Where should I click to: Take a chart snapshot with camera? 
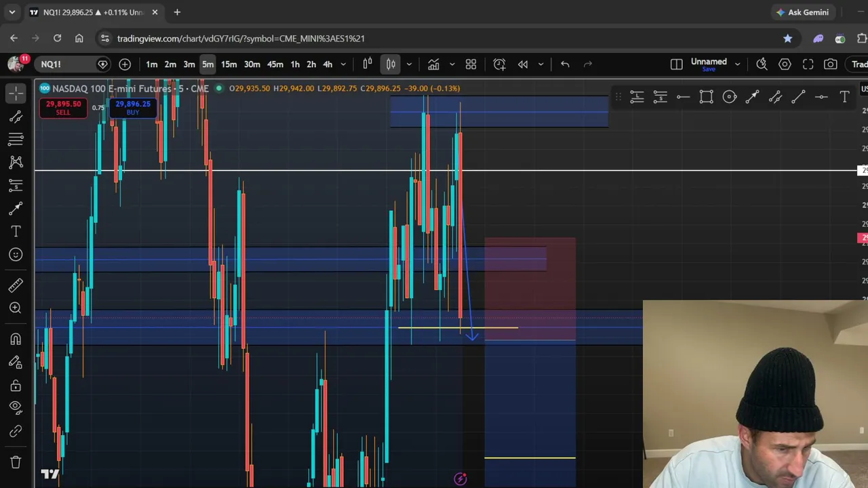831,64
